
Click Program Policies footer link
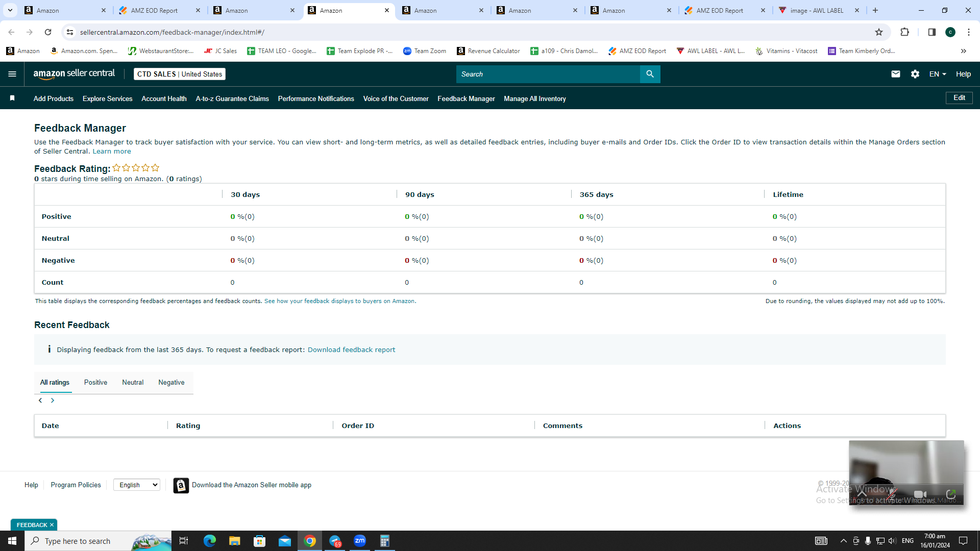pyautogui.click(x=76, y=485)
